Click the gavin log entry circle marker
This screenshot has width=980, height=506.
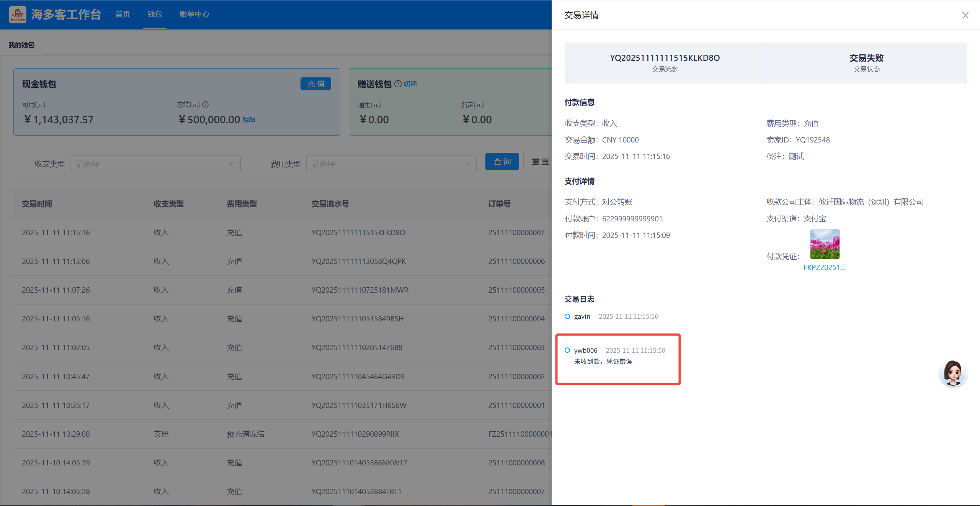(567, 316)
